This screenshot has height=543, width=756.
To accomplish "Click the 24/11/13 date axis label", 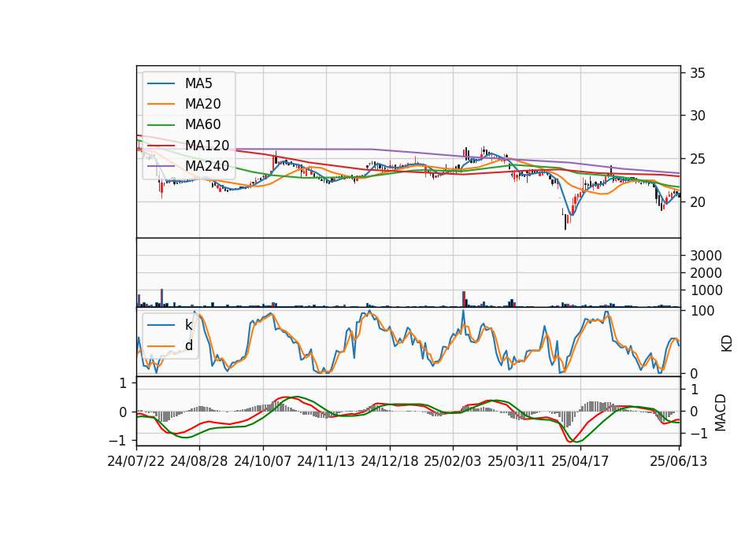I will [x=326, y=461].
